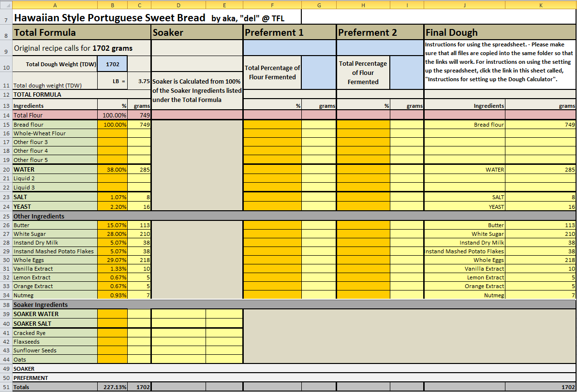Click the Preferment 1 section header
Viewport: 577px width, 392px height.
pyautogui.click(x=290, y=32)
